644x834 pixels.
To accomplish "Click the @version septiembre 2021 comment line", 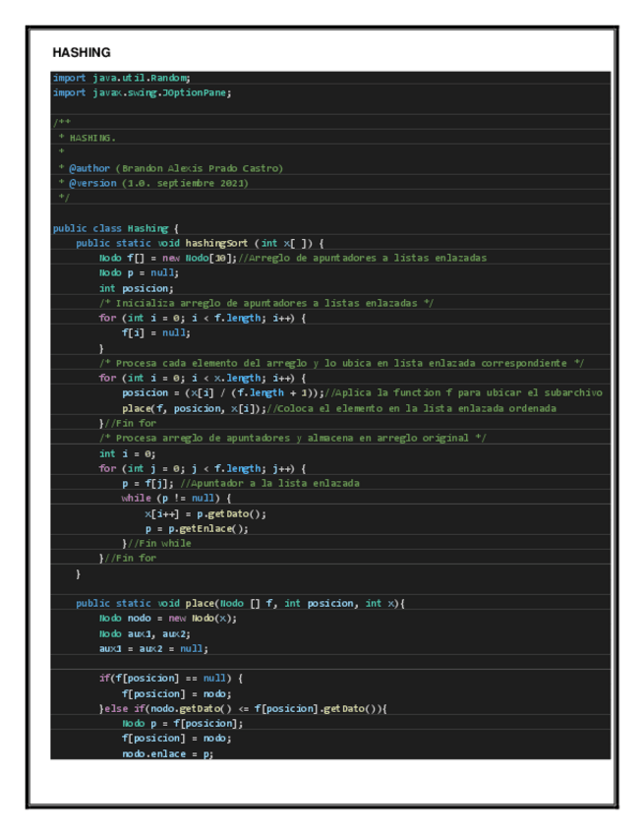I will (152, 183).
